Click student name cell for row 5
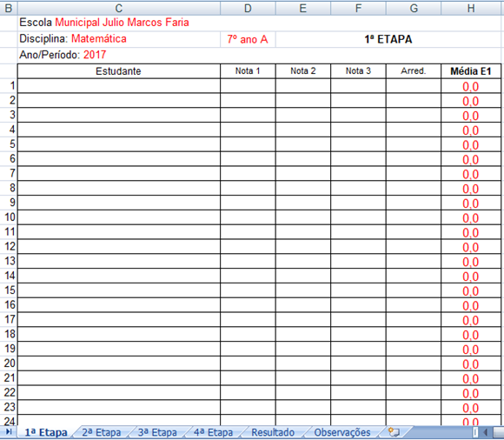Viewport: 504px width, 440px height. click(x=119, y=144)
